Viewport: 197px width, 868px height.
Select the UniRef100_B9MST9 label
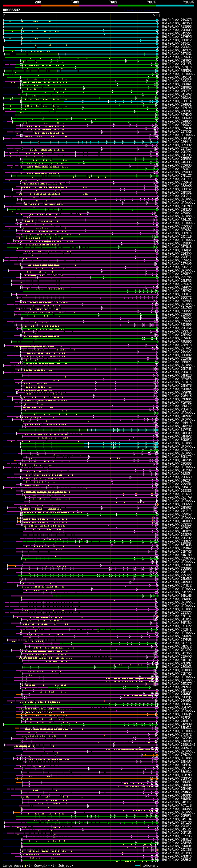(177, 457)
